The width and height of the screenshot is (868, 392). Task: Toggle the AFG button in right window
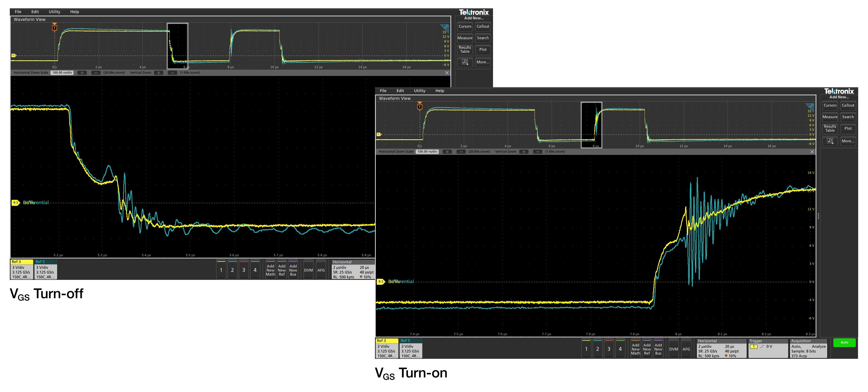[x=686, y=349]
